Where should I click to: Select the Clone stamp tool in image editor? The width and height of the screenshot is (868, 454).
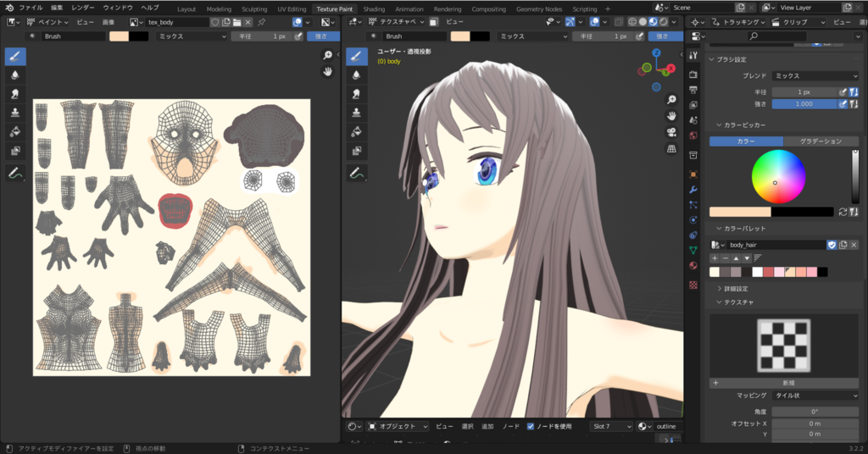coord(15,113)
